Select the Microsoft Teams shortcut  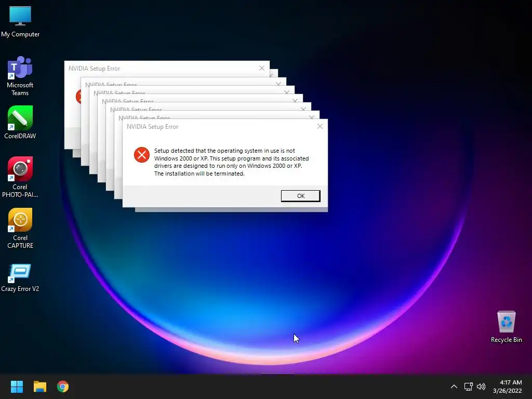[x=20, y=76]
